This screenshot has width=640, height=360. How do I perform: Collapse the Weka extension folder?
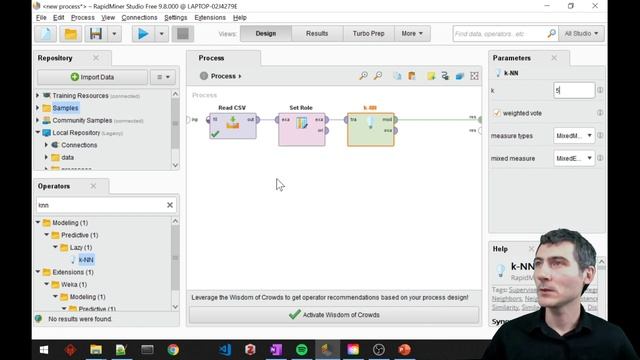[x=47, y=284]
